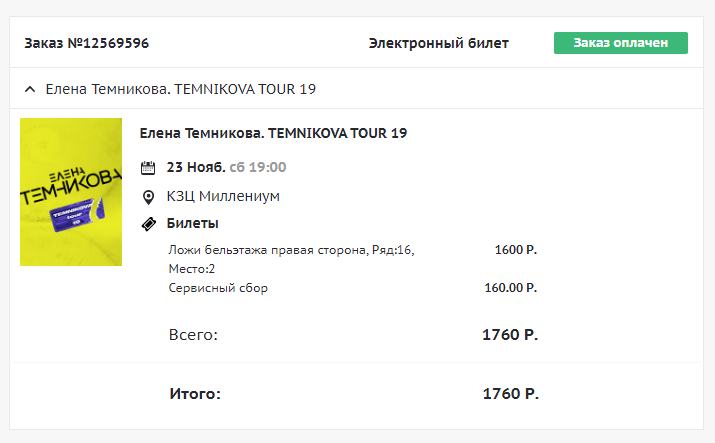Image resolution: width=715 pixels, height=443 pixels.
Task: Click the location pin icon
Action: point(149,197)
